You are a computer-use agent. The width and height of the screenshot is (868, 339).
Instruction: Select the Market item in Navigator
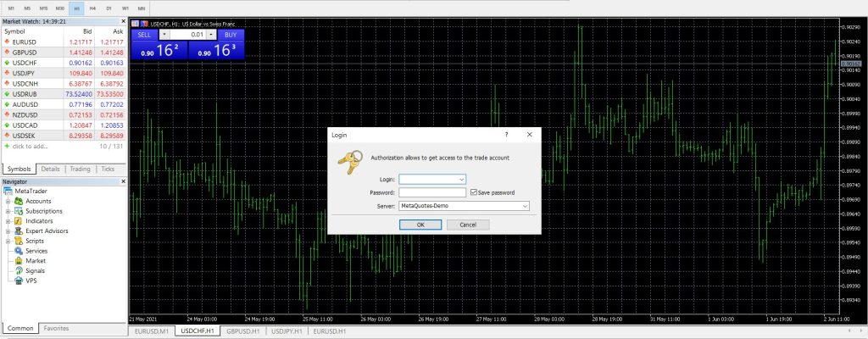[36, 261]
